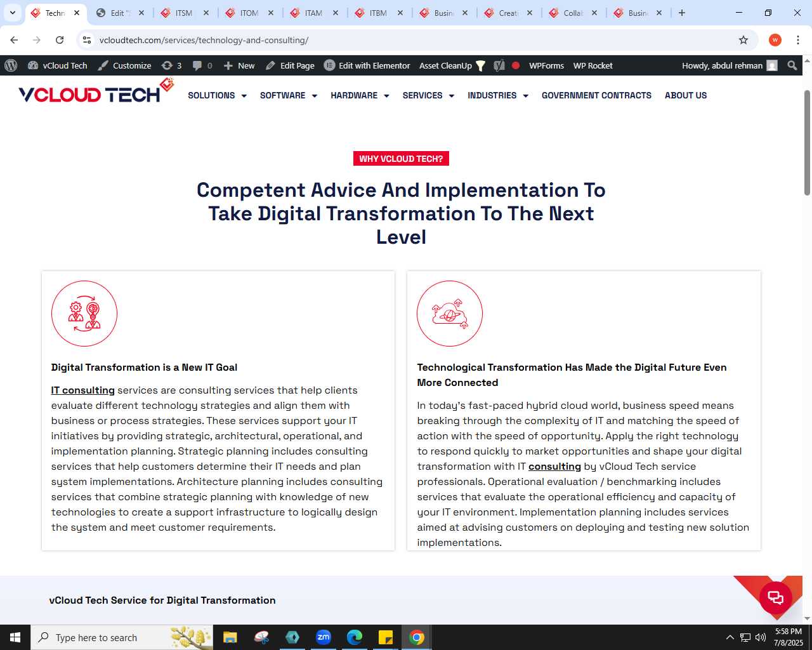Click the browser Back arrow
812x650 pixels.
14,40
